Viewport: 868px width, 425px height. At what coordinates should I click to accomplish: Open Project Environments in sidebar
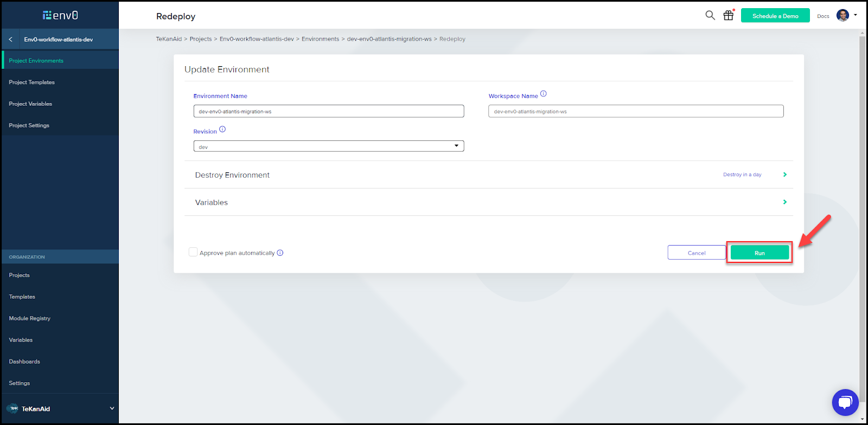[60, 61]
